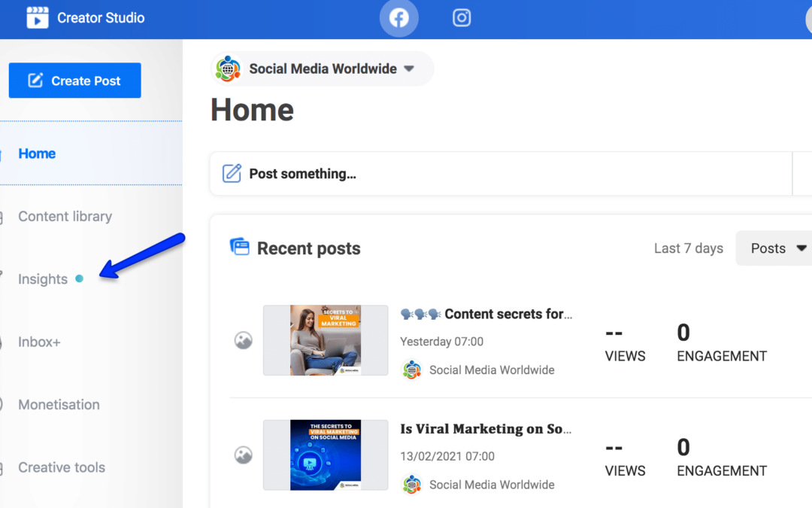Open Monetisation in the sidebar

59,404
